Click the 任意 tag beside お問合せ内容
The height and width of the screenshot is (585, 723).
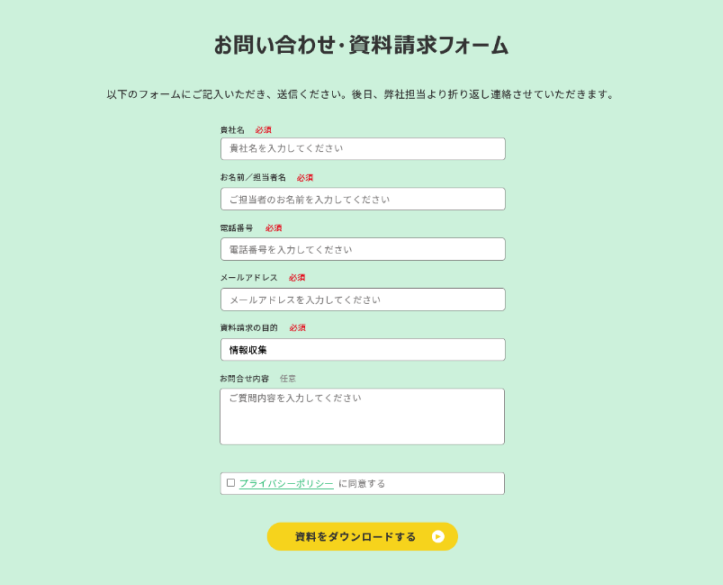(x=288, y=379)
